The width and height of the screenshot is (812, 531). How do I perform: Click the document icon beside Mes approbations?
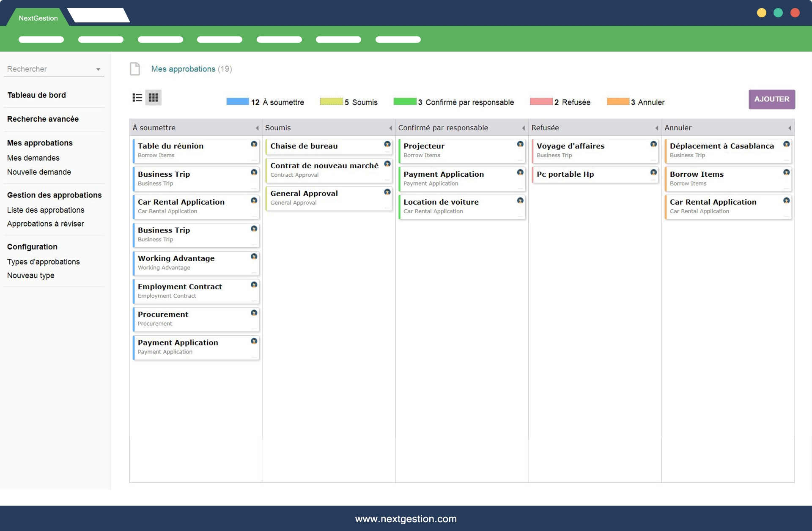pos(135,68)
